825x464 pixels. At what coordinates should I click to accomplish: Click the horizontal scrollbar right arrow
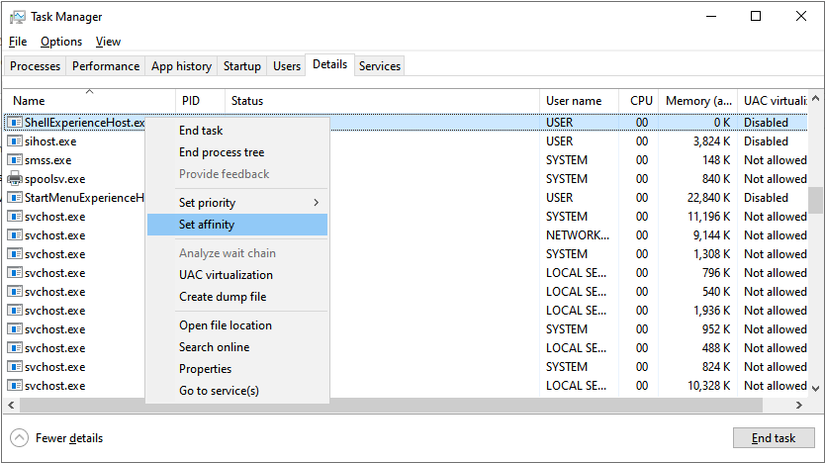(x=799, y=405)
